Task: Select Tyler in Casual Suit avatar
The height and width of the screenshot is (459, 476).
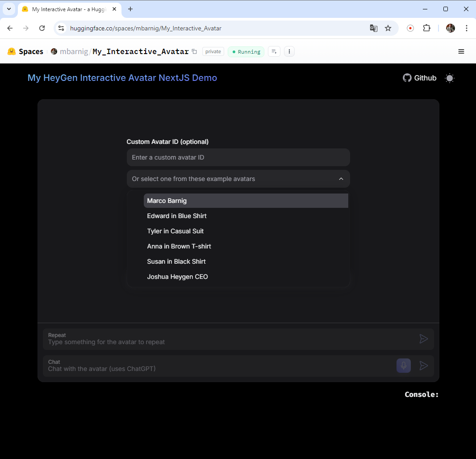Action: pos(246,231)
